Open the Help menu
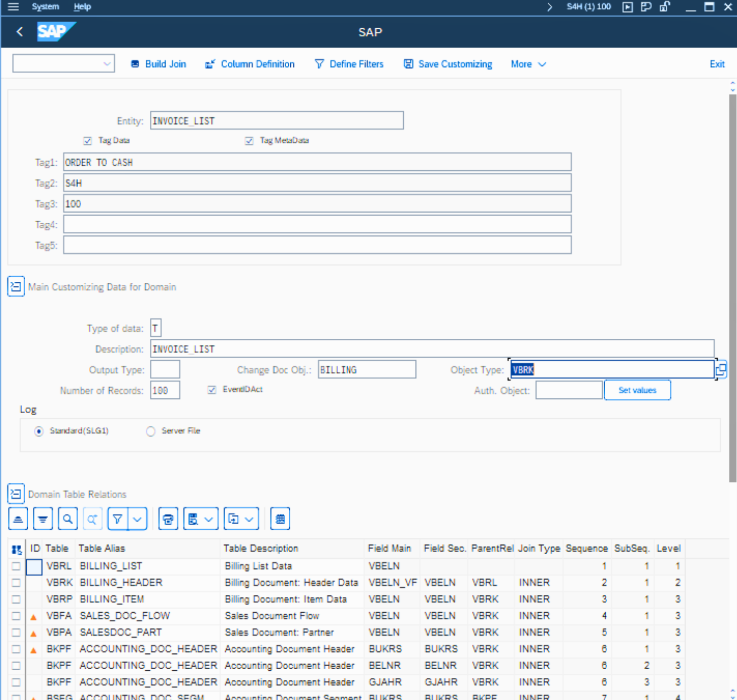 pos(82,7)
